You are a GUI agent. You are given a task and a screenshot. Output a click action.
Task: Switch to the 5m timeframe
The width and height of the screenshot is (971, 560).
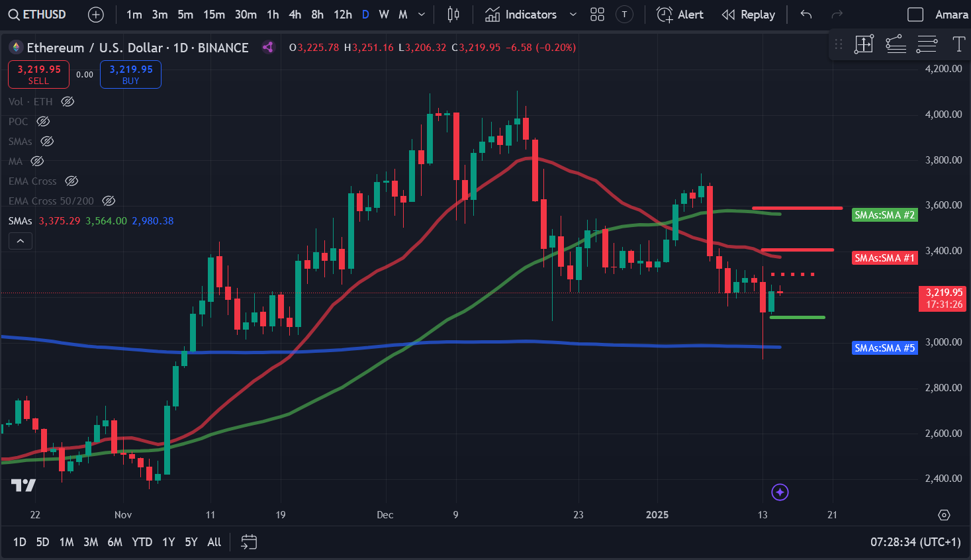pyautogui.click(x=185, y=15)
